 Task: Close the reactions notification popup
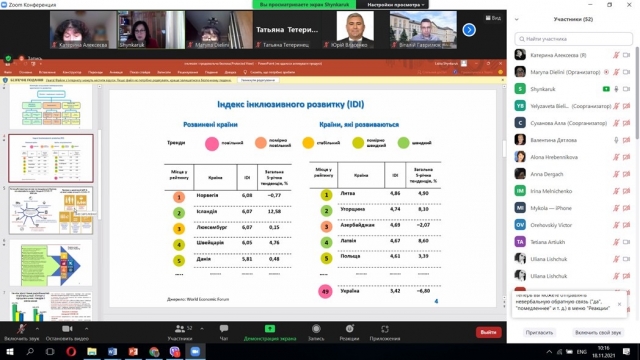[x=619, y=304]
